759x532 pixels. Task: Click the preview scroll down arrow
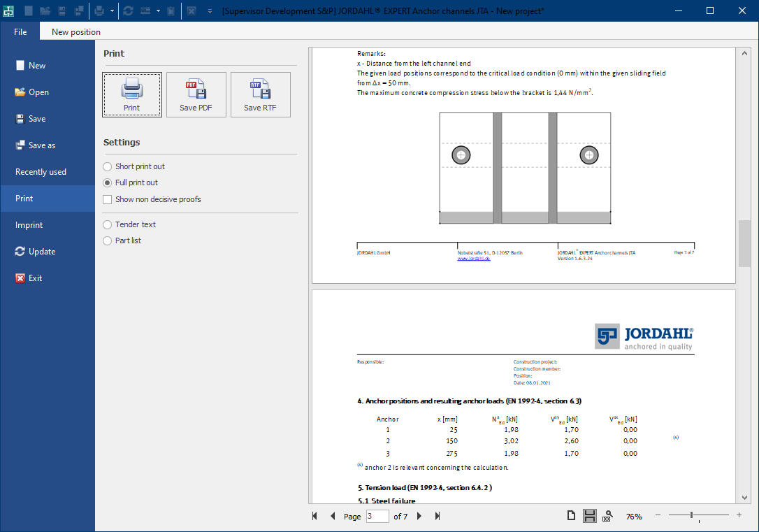click(x=744, y=498)
